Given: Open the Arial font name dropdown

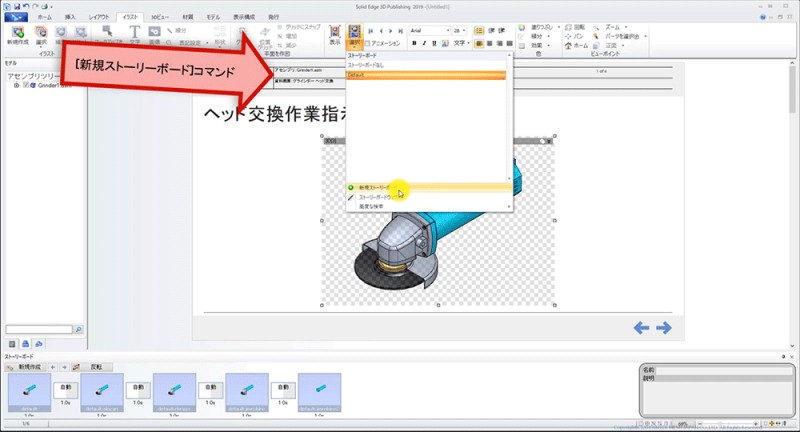Looking at the screenshot, I should [x=445, y=31].
